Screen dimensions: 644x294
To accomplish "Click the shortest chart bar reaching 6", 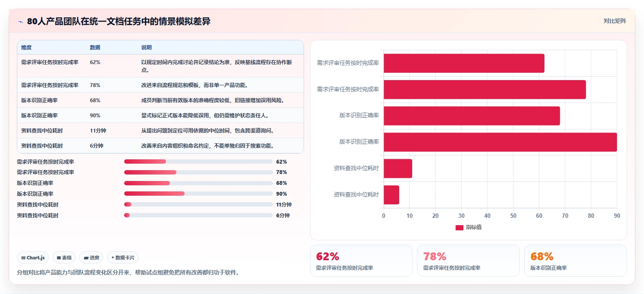I will click(391, 195).
